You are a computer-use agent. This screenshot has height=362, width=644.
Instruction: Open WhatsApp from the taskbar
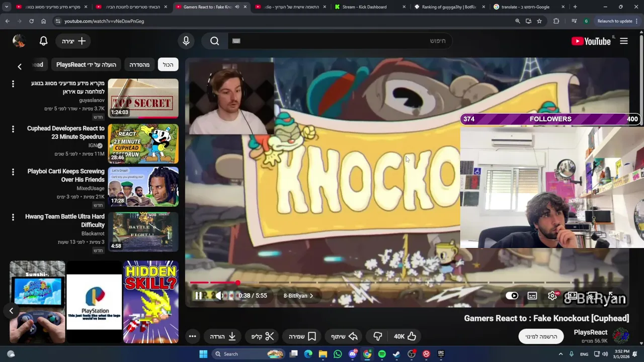[338, 354]
